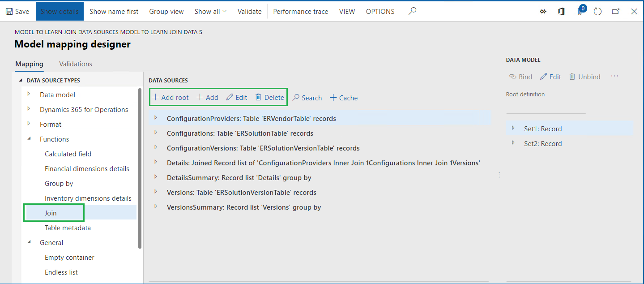
Task: Select the Join data source type
Action: (x=51, y=213)
